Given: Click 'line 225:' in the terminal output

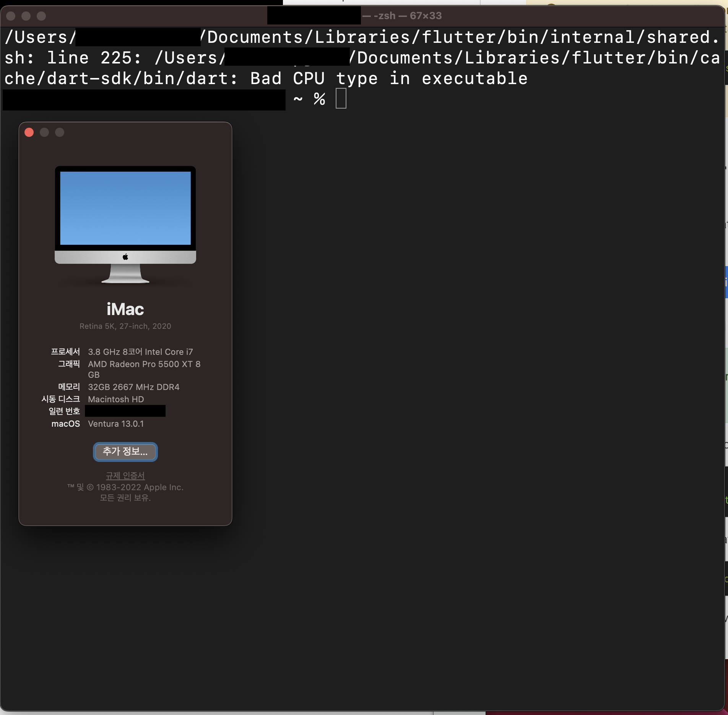Looking at the screenshot, I should coord(94,58).
